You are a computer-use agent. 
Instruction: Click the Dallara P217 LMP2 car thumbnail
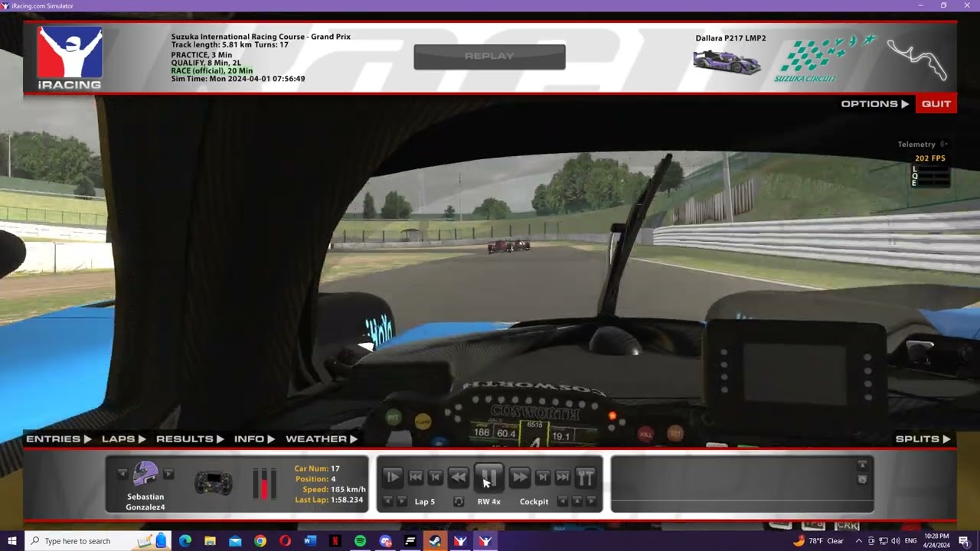coord(727,62)
